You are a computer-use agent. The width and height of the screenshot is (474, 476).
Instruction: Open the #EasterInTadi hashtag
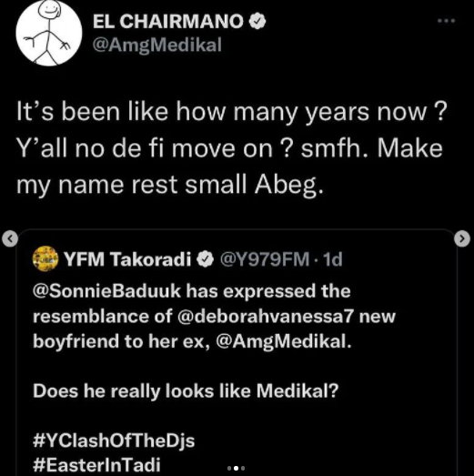tap(96, 465)
